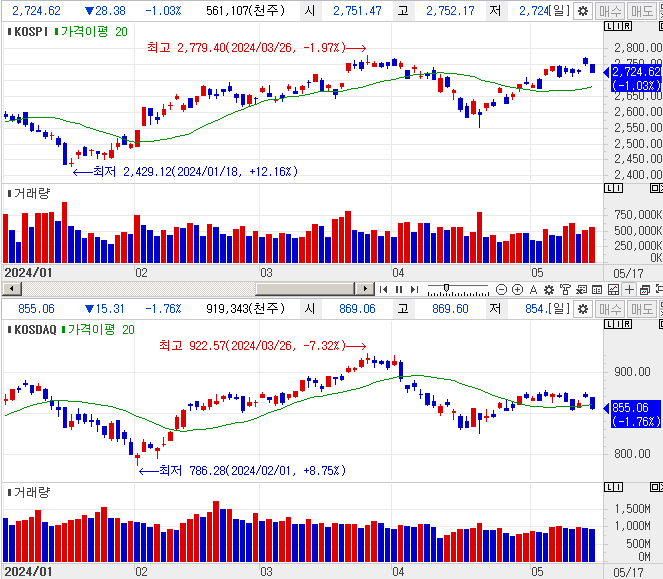Click the line chart indicator icon
The image size is (663, 579).
pos(613,290)
